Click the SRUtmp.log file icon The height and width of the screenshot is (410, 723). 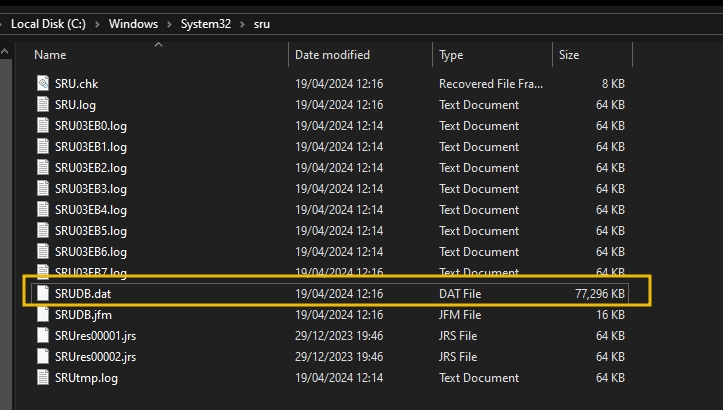coord(42,377)
